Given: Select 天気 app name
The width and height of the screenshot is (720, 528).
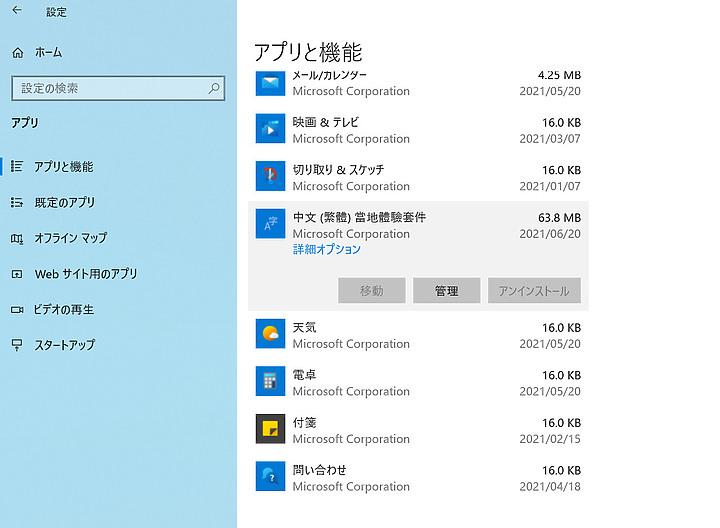Looking at the screenshot, I should tap(304, 327).
